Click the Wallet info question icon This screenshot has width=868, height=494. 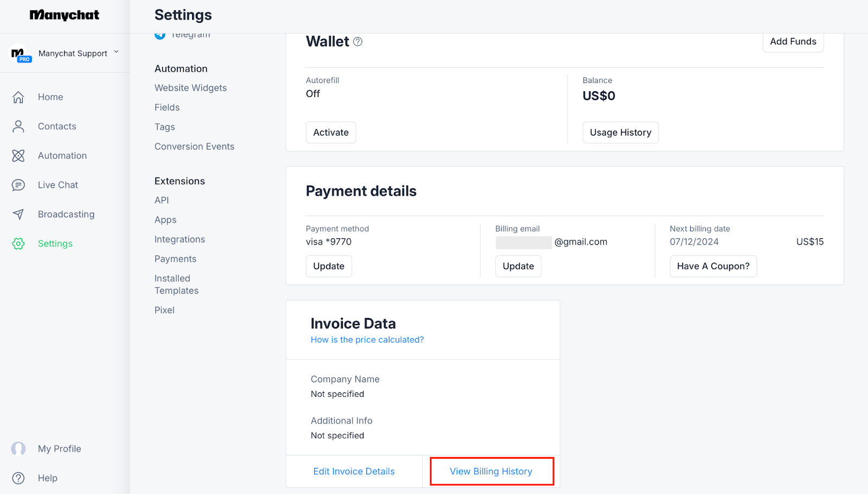[358, 42]
